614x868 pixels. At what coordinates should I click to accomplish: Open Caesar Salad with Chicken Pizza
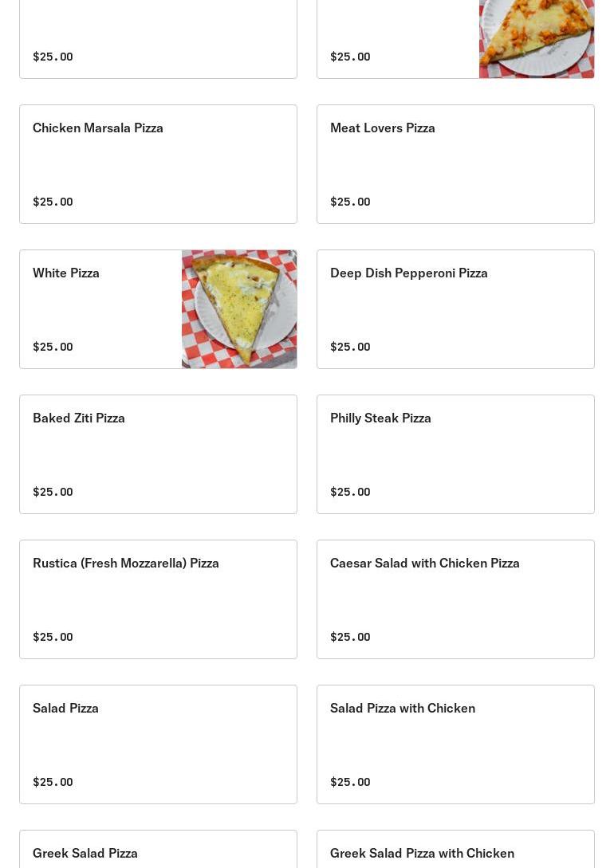pos(424,564)
